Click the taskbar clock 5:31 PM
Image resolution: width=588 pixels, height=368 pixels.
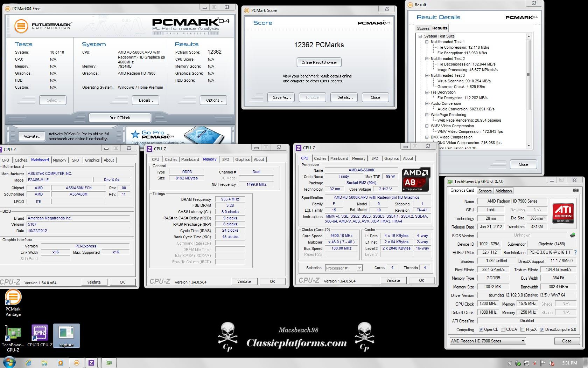click(569, 363)
